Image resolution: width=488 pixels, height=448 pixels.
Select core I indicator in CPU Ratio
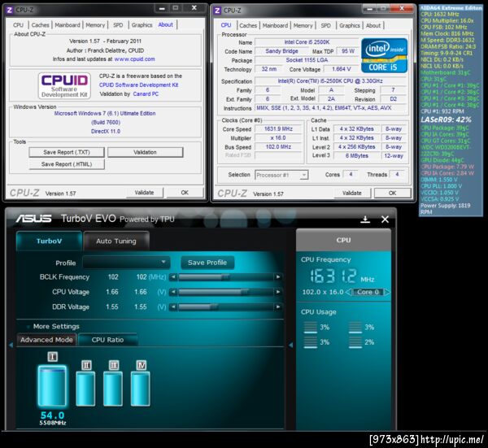[53, 357]
